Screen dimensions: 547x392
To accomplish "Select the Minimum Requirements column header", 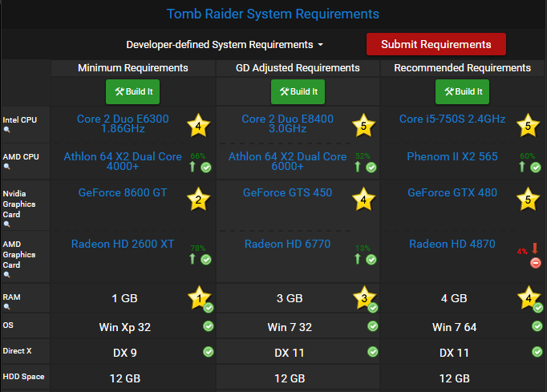I will point(133,67).
